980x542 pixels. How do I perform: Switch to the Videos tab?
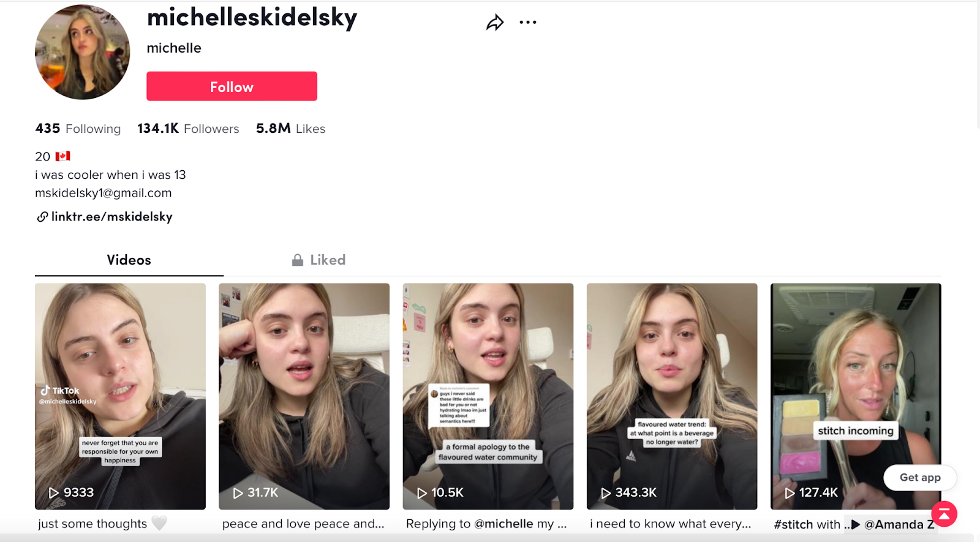129,260
